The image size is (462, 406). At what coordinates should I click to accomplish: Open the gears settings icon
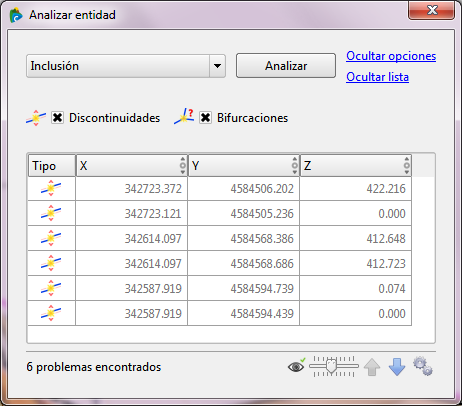[423, 366]
